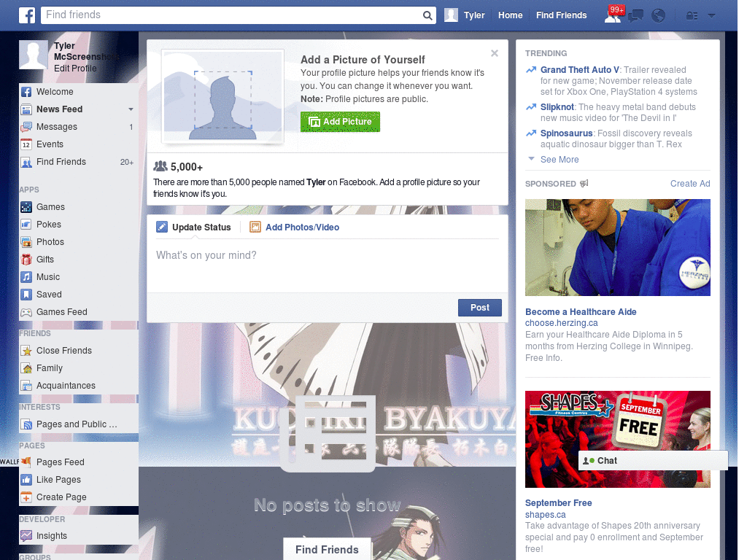Click the Saved bookmark icon

click(x=27, y=295)
